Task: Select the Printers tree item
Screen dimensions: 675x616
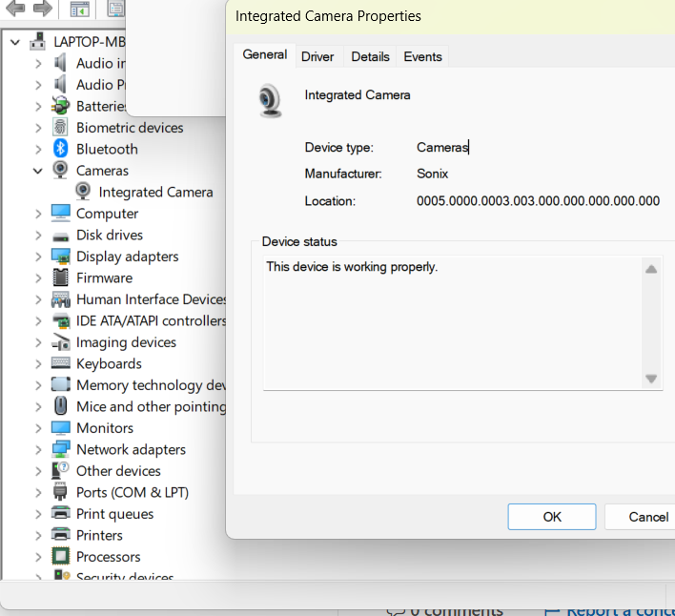Action: [x=99, y=535]
